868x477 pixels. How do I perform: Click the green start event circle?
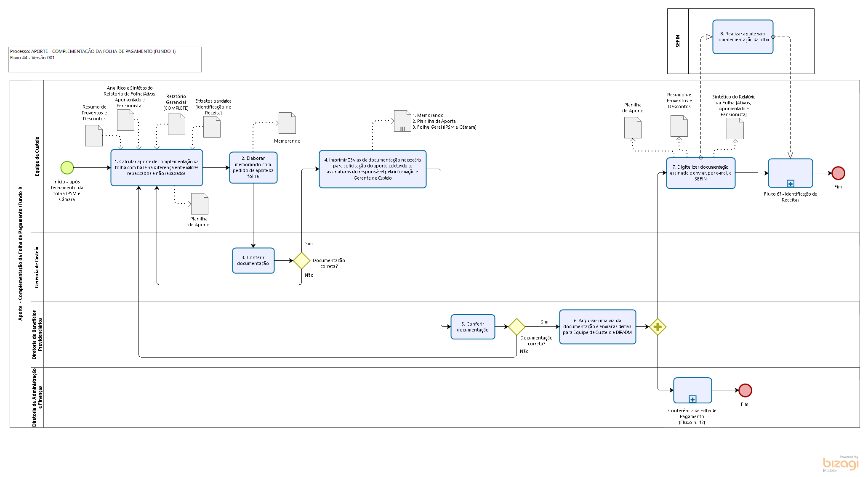(67, 167)
